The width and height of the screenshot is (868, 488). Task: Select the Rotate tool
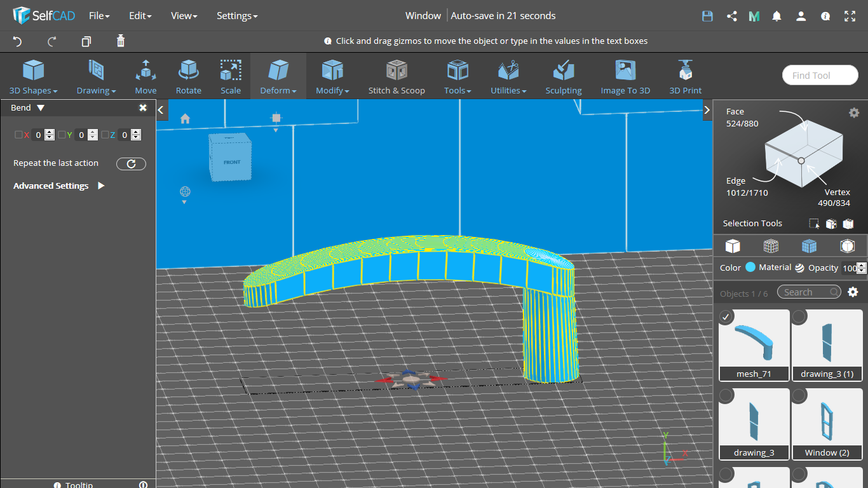(189, 76)
